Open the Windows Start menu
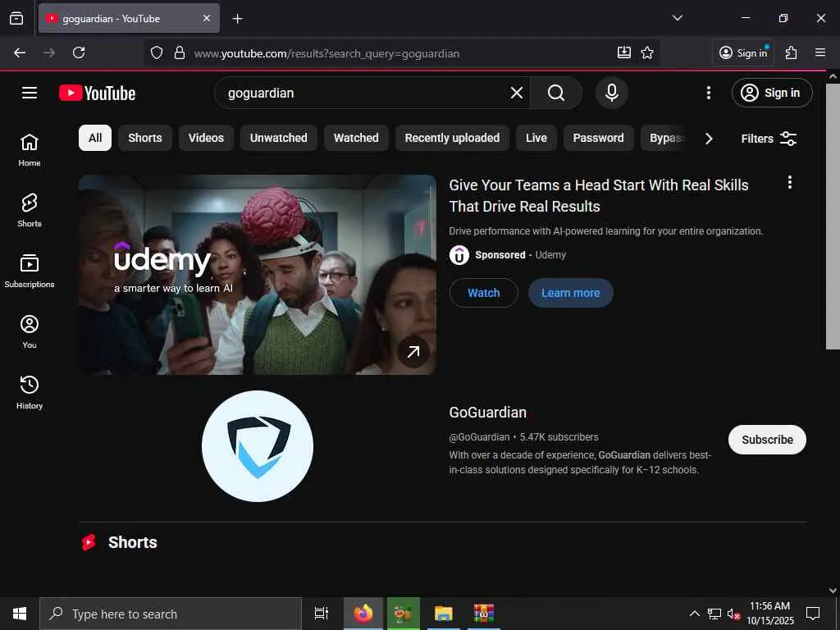This screenshot has height=630, width=840. click(20, 614)
